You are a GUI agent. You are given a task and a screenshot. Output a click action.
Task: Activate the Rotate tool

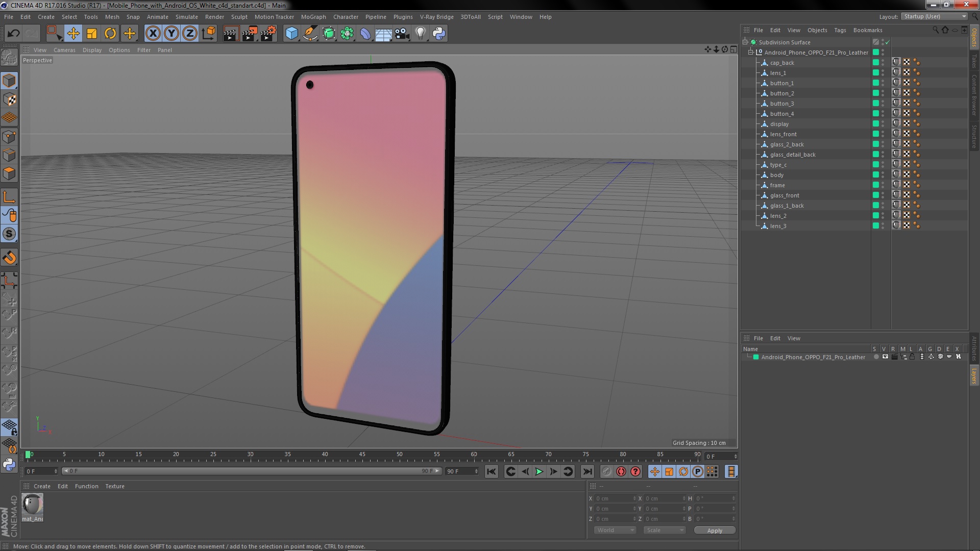(110, 34)
